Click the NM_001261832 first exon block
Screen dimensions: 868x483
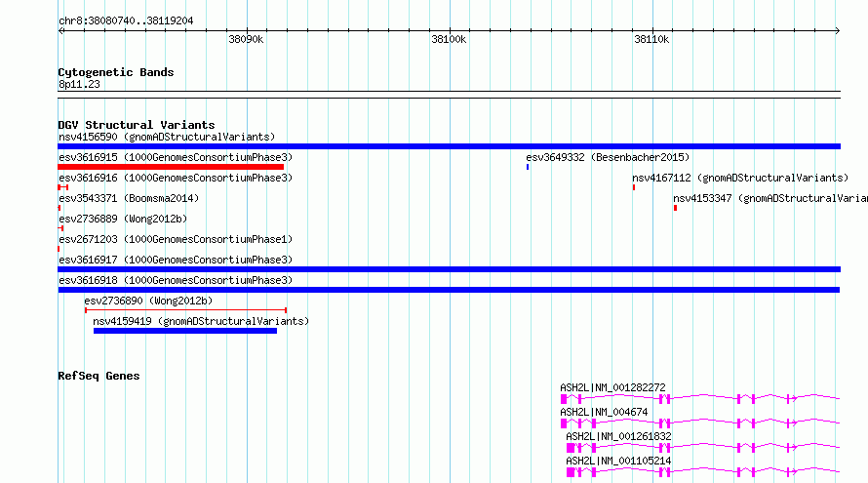coord(571,448)
